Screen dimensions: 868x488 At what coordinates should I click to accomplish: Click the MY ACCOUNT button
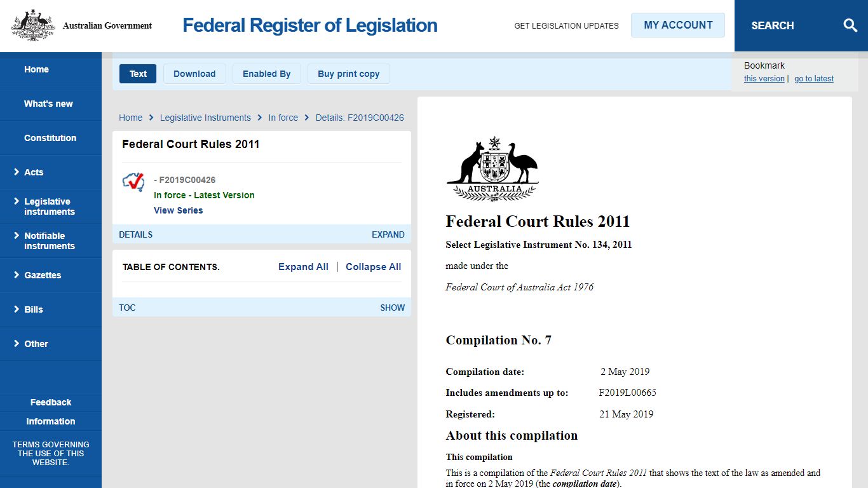678,25
